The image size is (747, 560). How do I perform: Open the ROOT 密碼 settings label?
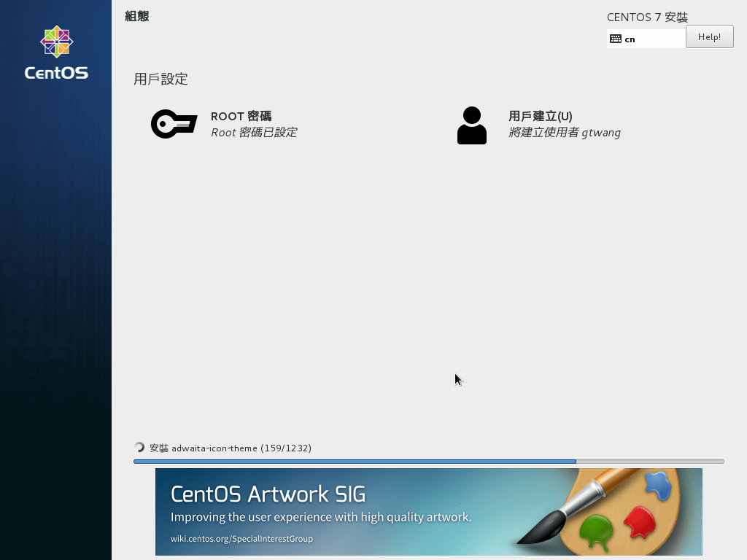[x=241, y=116]
